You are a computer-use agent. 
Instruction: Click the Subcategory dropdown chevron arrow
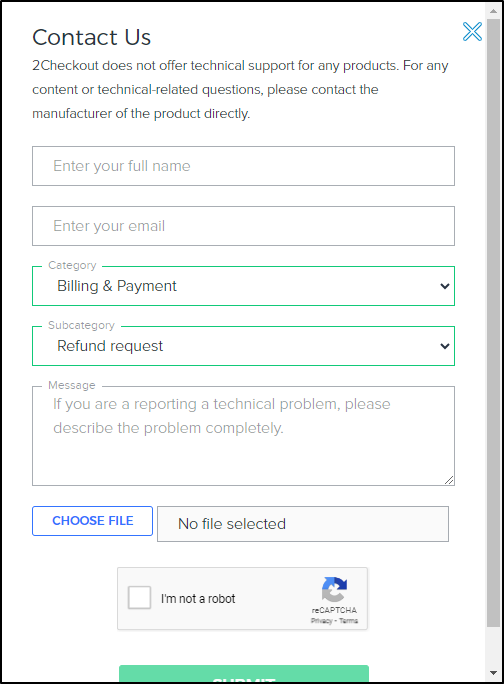coord(445,346)
